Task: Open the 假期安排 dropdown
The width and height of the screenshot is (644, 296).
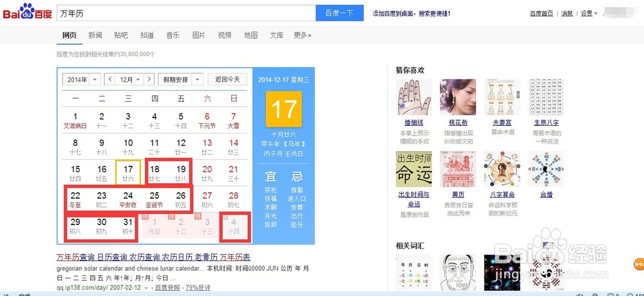Action: point(180,79)
